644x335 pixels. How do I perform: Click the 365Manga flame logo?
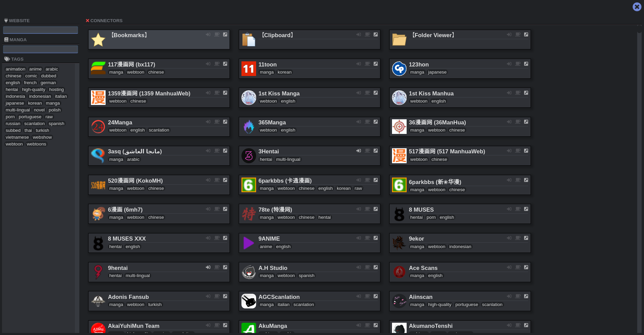click(x=249, y=127)
